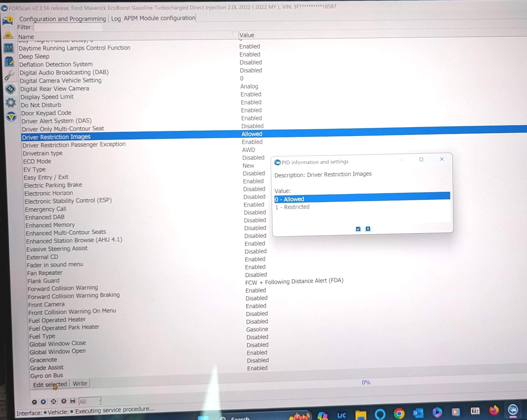Screen dimensions: 527x420
Task: Switch to APIM Module configuration tab
Action: (x=159, y=18)
